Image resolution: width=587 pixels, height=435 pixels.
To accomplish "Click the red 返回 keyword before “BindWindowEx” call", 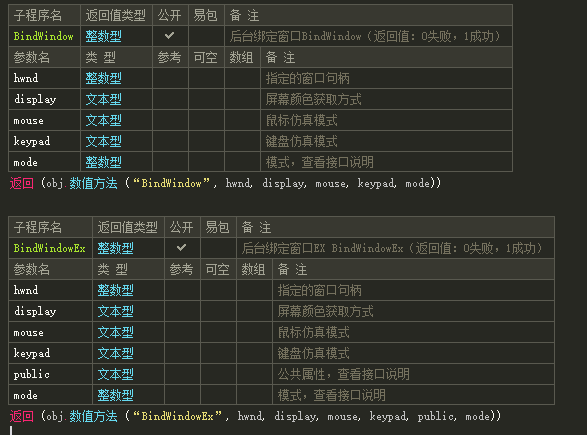I will pyautogui.click(x=22, y=416).
